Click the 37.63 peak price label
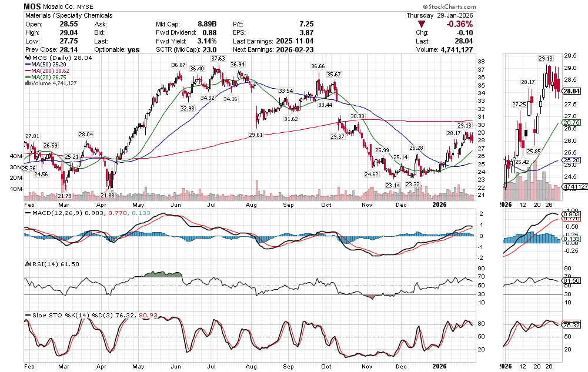Viewport: 588px width, 372px height. 218,59
